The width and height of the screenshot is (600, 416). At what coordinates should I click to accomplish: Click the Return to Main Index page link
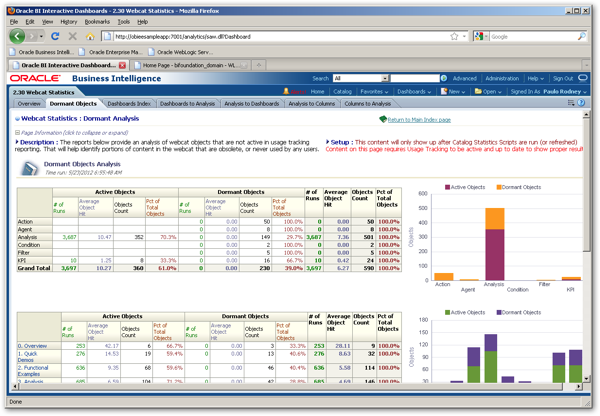[x=419, y=120]
